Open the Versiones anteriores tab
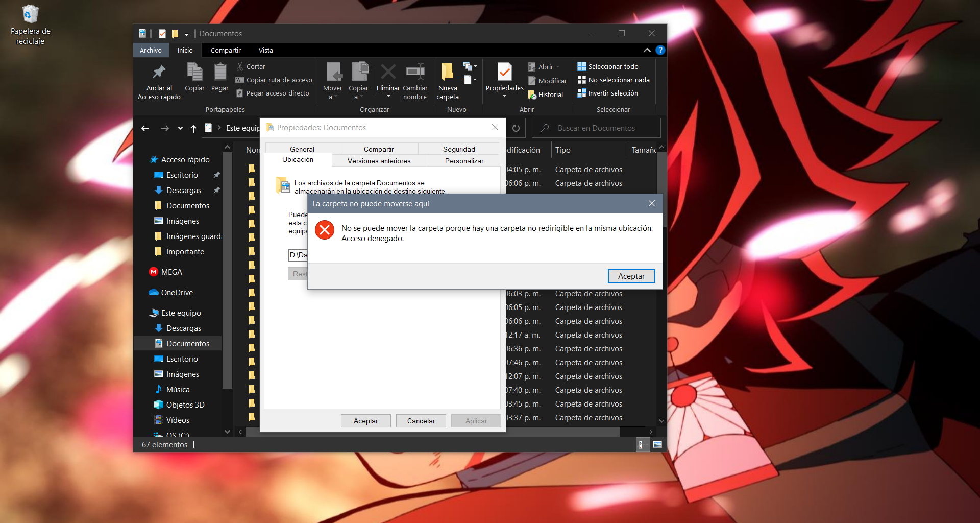This screenshot has width=980, height=523. 379,161
